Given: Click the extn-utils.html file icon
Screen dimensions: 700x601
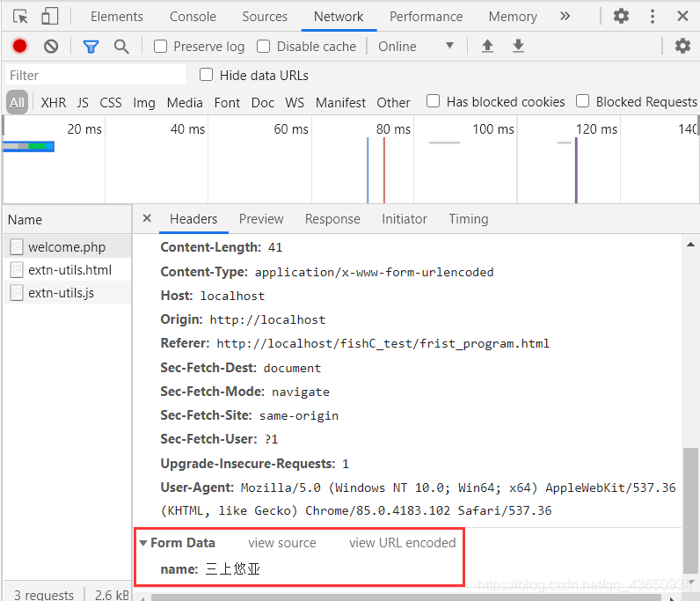Looking at the screenshot, I should 17,270.
